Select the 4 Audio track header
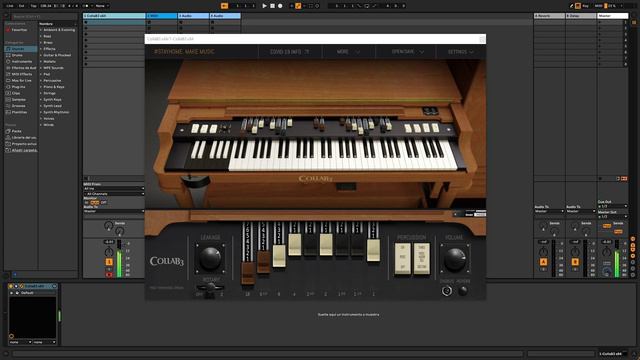 pyautogui.click(x=225, y=16)
